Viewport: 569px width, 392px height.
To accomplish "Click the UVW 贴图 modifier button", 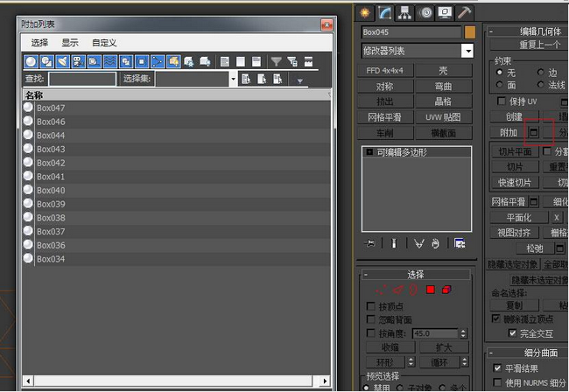I will (x=443, y=117).
